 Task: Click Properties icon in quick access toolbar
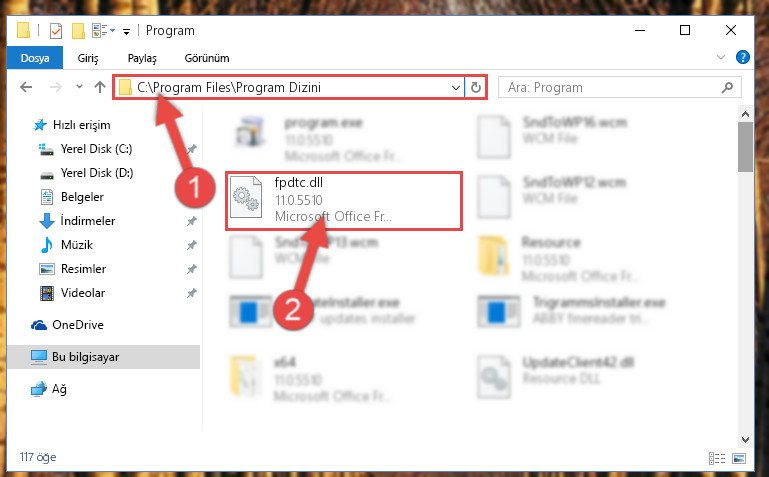pos(56,31)
